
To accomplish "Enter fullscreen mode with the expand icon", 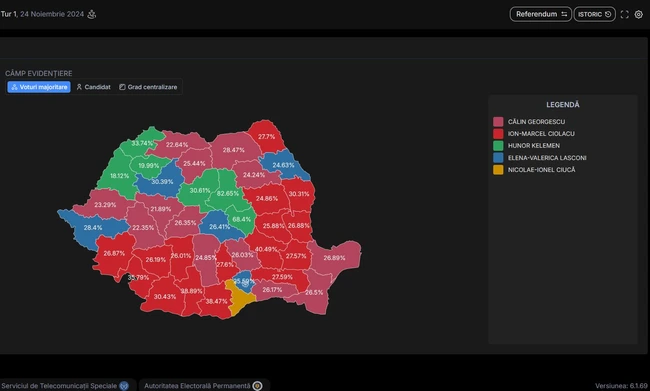I will [x=625, y=15].
